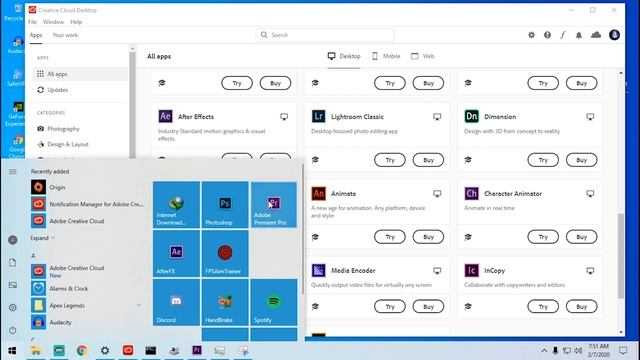Open Notification Manager for Adobe entry
640x360 pixels.
(x=87, y=204)
